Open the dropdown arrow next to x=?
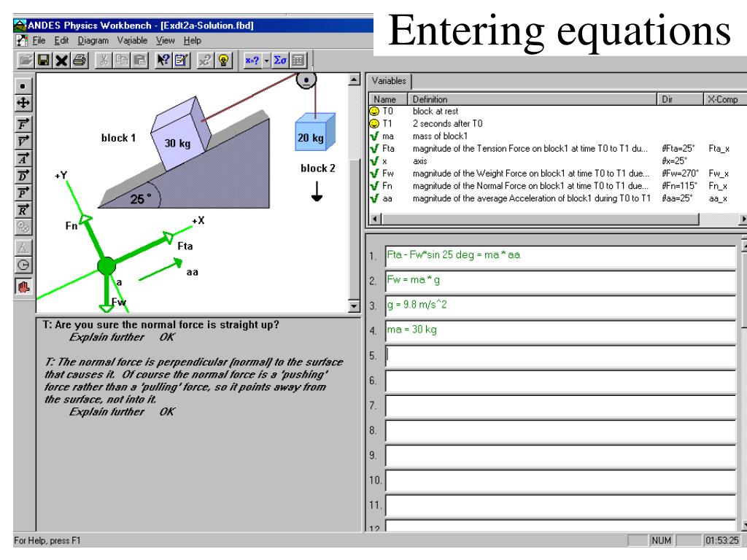The height and width of the screenshot is (560, 747). (267, 61)
